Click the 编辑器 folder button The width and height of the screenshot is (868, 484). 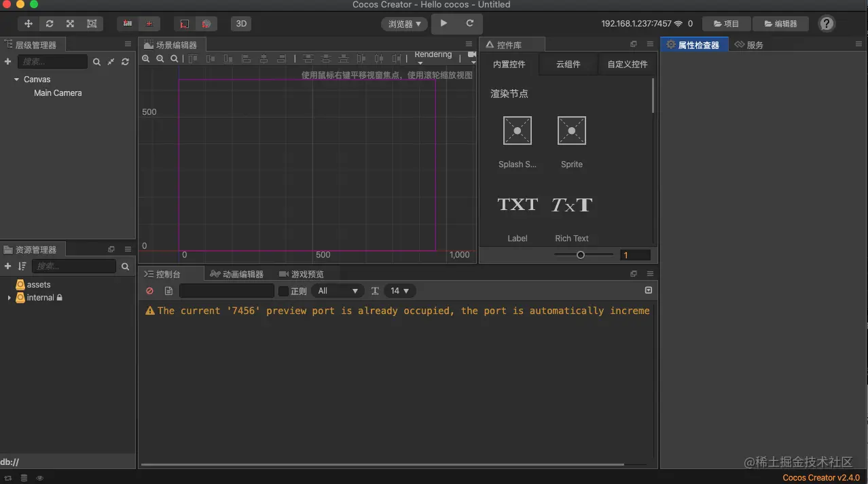[780, 24]
